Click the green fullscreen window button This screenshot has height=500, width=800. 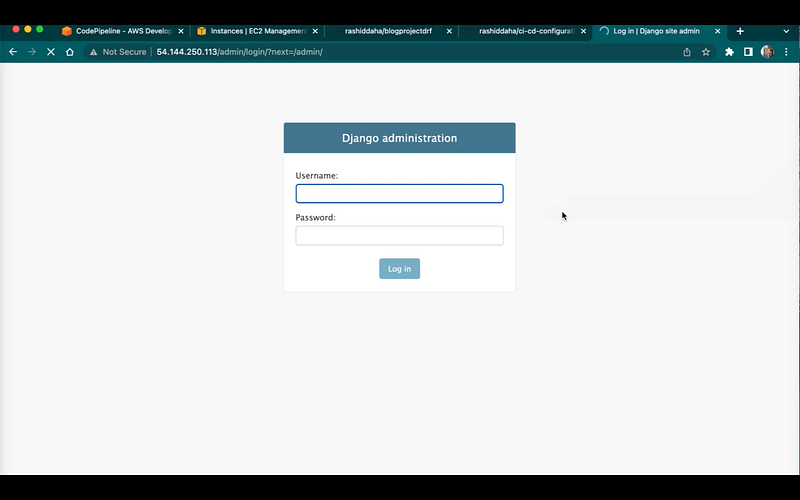pyautogui.click(x=39, y=30)
